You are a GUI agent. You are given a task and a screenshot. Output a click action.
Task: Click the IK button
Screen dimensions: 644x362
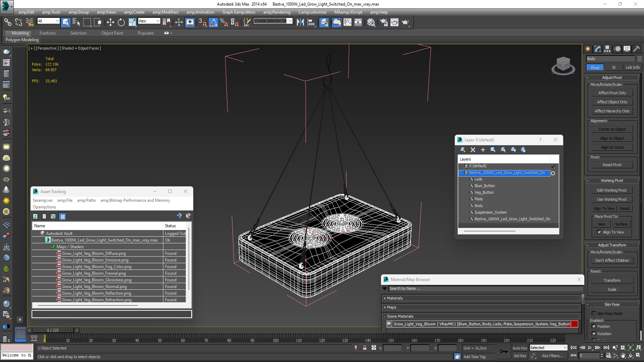point(614,68)
